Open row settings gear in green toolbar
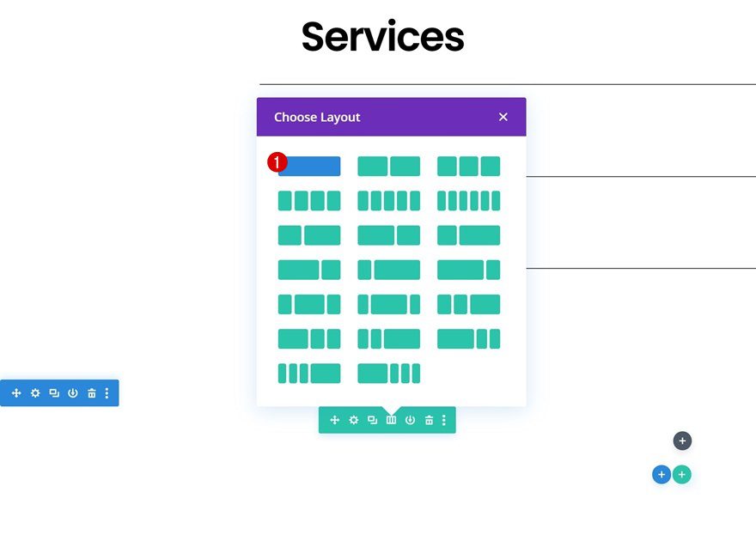 tap(353, 420)
